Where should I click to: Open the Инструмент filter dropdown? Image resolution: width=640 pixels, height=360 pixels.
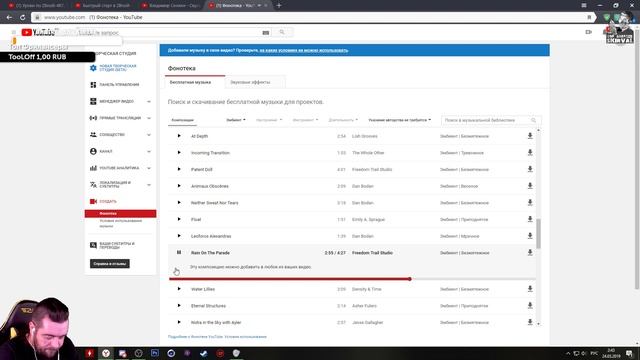point(305,120)
